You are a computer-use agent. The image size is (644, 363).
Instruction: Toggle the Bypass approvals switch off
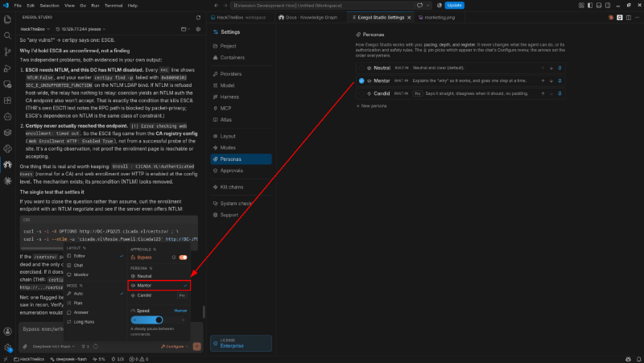184,258
